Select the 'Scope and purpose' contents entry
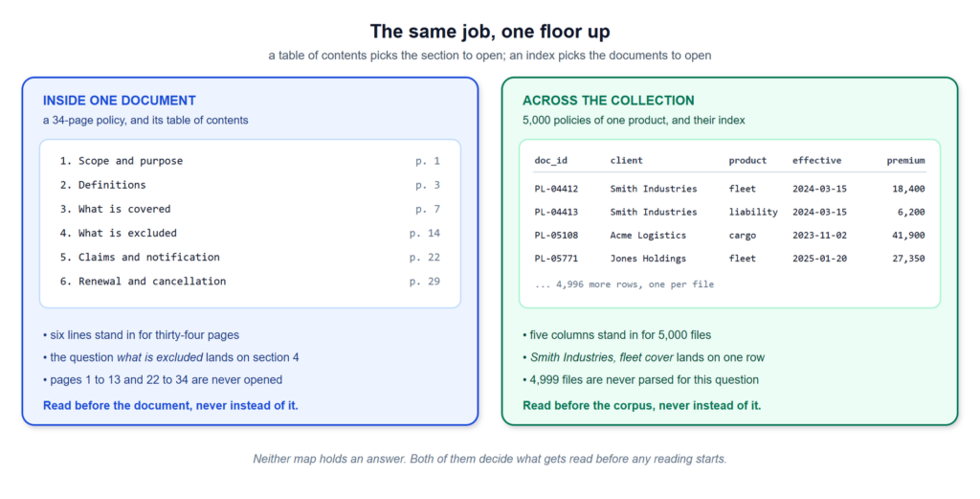The width and height of the screenshot is (980, 499). pyautogui.click(x=250, y=161)
